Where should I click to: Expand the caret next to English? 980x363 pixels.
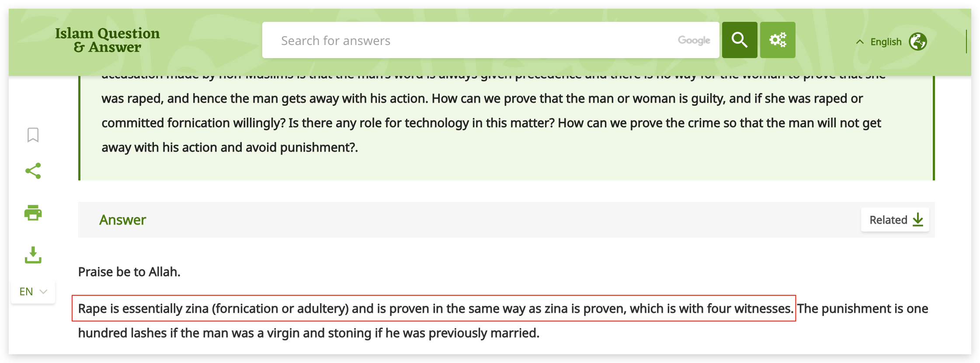(x=860, y=42)
